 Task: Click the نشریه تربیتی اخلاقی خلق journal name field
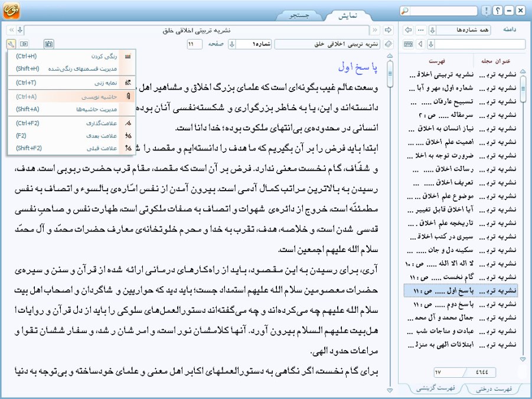(x=328, y=44)
